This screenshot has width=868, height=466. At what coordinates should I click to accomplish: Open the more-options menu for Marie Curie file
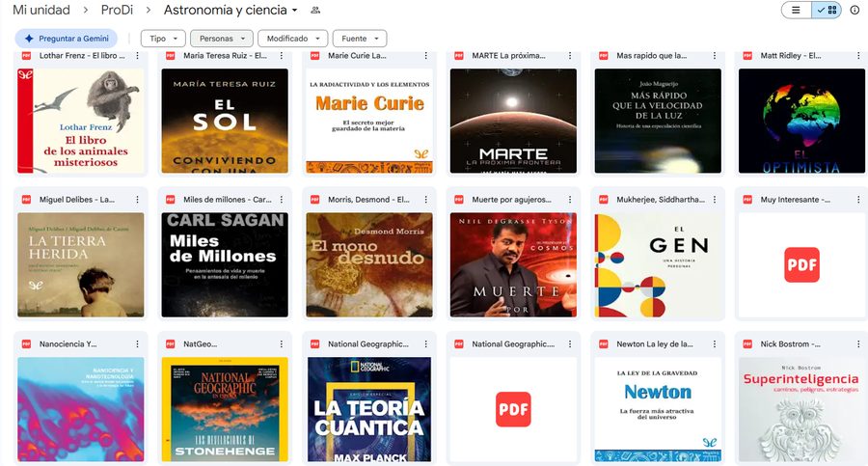click(425, 55)
